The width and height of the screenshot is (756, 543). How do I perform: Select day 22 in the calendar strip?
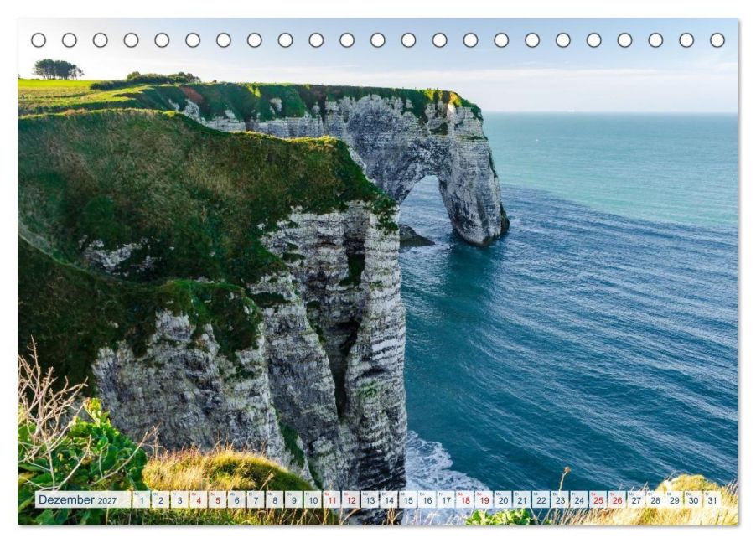[x=541, y=500]
